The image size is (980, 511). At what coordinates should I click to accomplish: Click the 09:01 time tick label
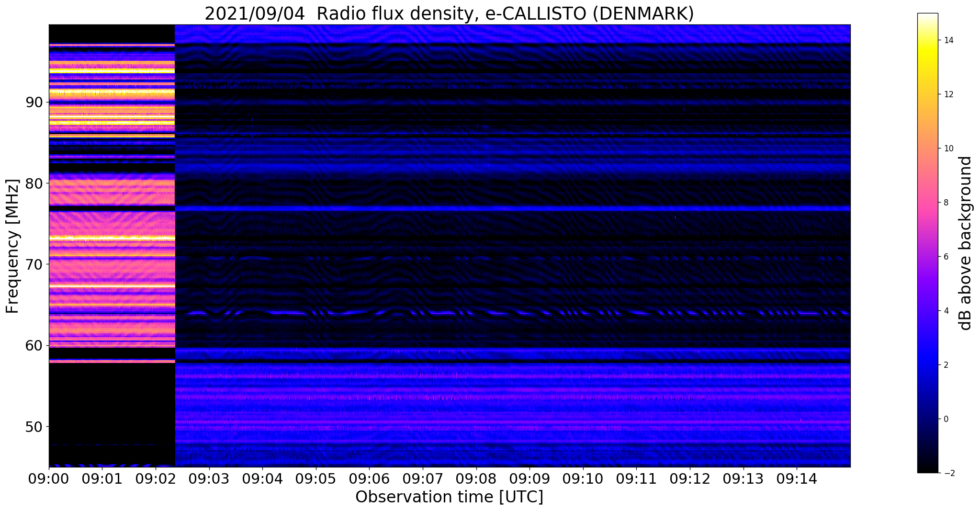pyautogui.click(x=102, y=478)
